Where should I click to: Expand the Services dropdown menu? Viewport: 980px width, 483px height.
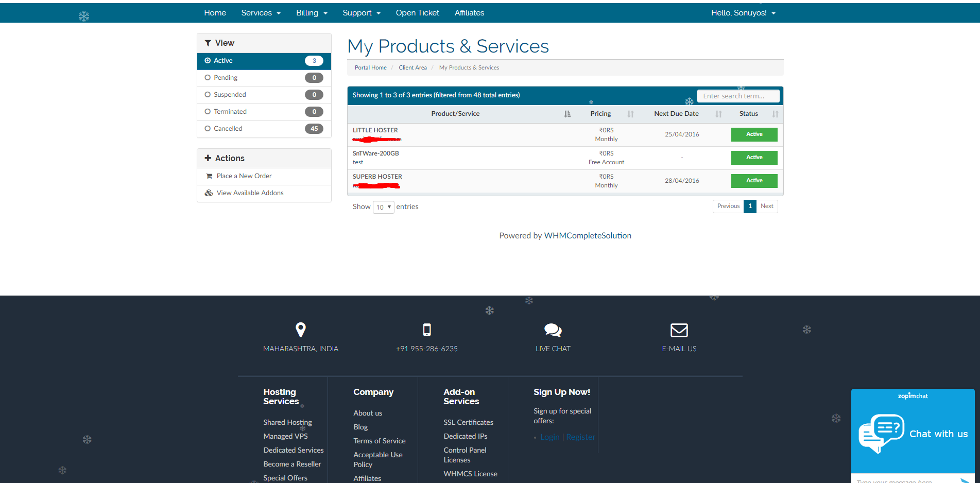[x=261, y=13]
